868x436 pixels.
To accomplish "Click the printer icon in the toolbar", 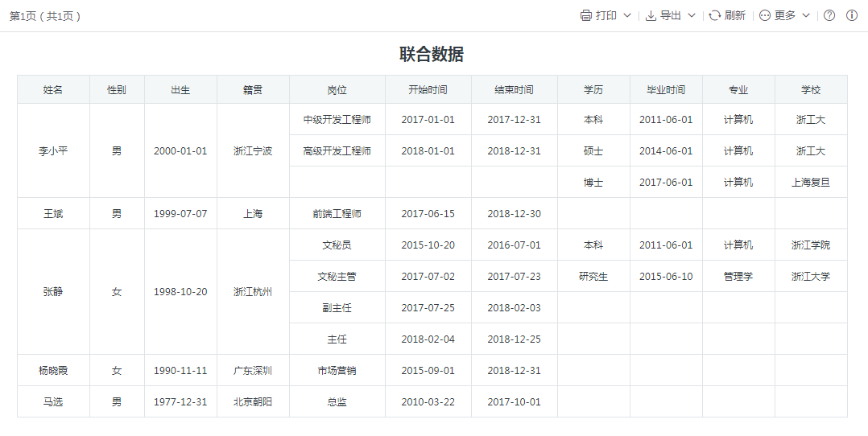I will 586,16.
